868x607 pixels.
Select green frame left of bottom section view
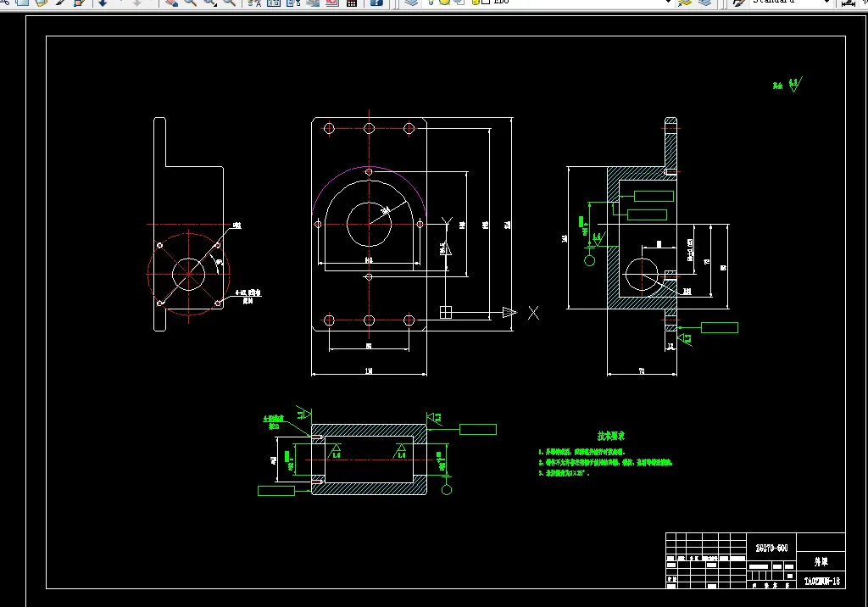pyautogui.click(x=276, y=491)
